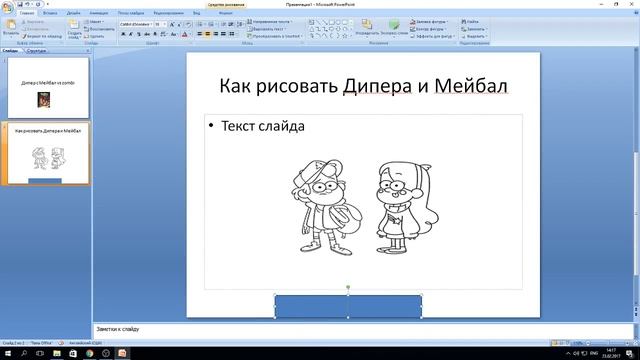The image size is (640, 360).
Task: Align text right in paragraph group
Action: click(216, 34)
